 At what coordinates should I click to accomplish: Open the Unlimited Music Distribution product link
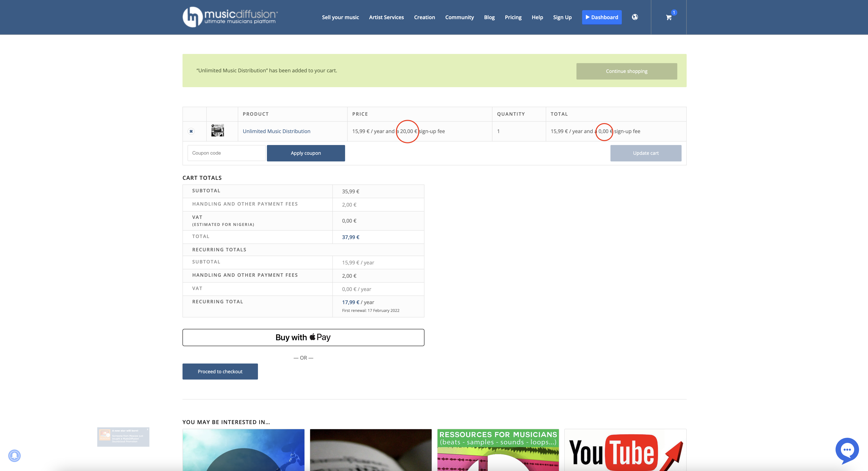coord(276,131)
